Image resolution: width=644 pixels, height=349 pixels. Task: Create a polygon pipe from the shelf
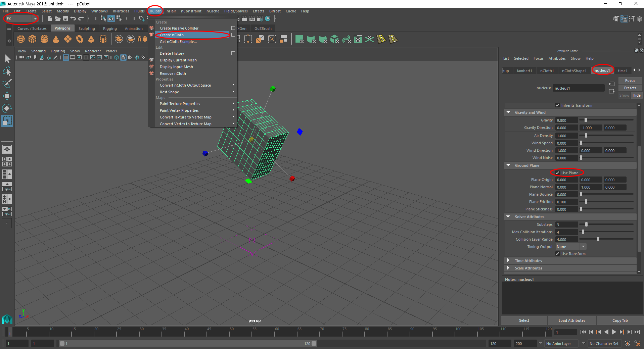pos(103,39)
